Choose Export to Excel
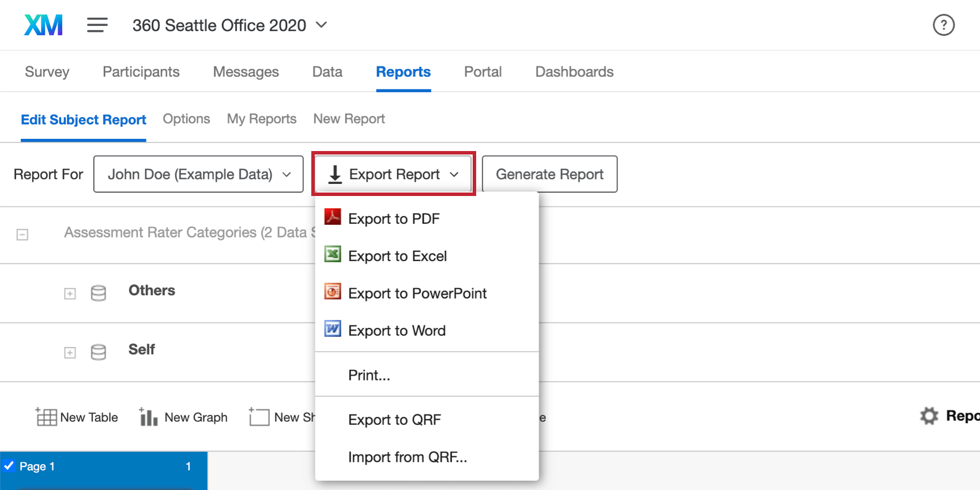980x490 pixels. 427,256
